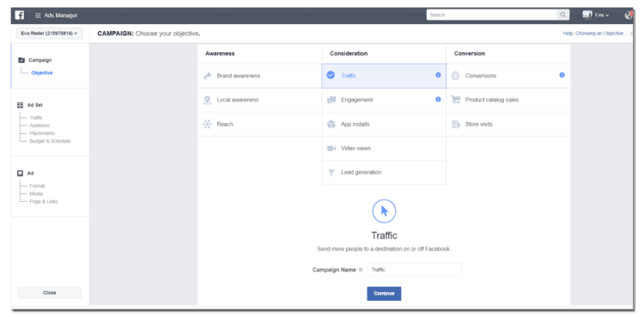Click the Close button in sidebar
The height and width of the screenshot is (317, 644).
(x=49, y=293)
